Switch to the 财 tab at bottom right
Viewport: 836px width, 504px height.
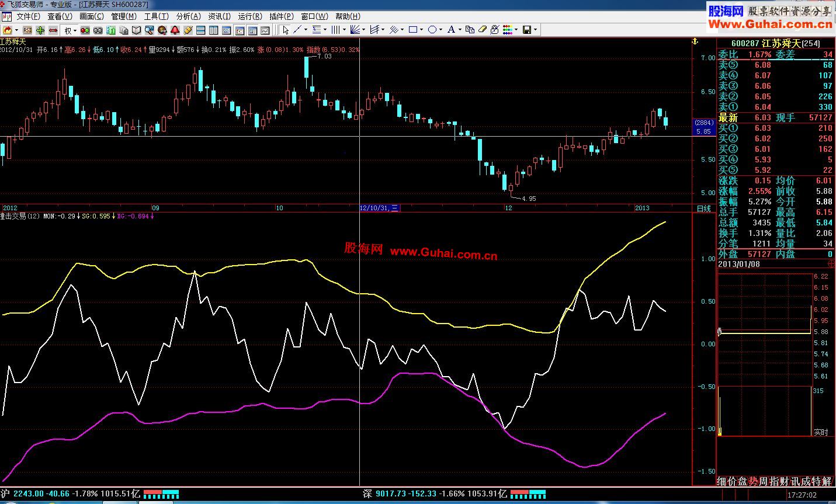tap(785, 481)
